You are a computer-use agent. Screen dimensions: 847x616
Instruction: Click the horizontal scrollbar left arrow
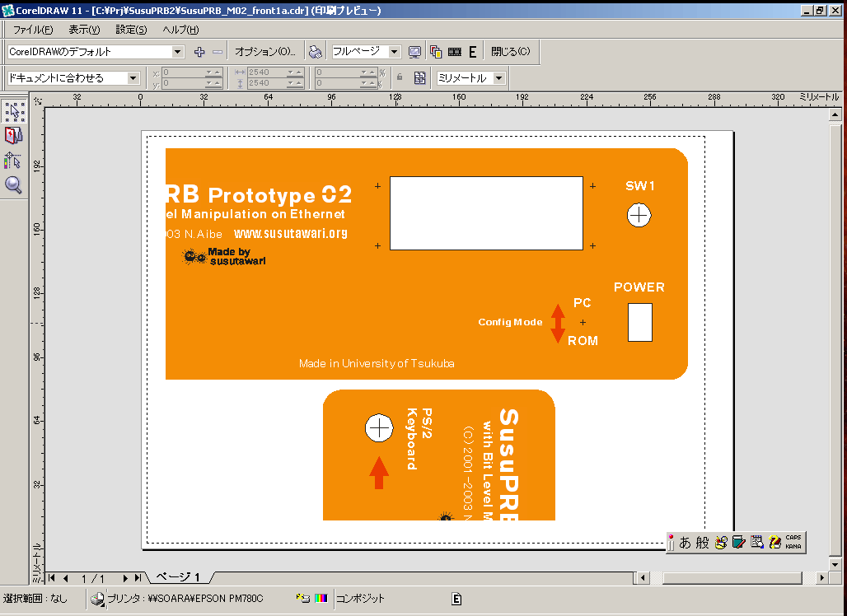pyautogui.click(x=643, y=577)
